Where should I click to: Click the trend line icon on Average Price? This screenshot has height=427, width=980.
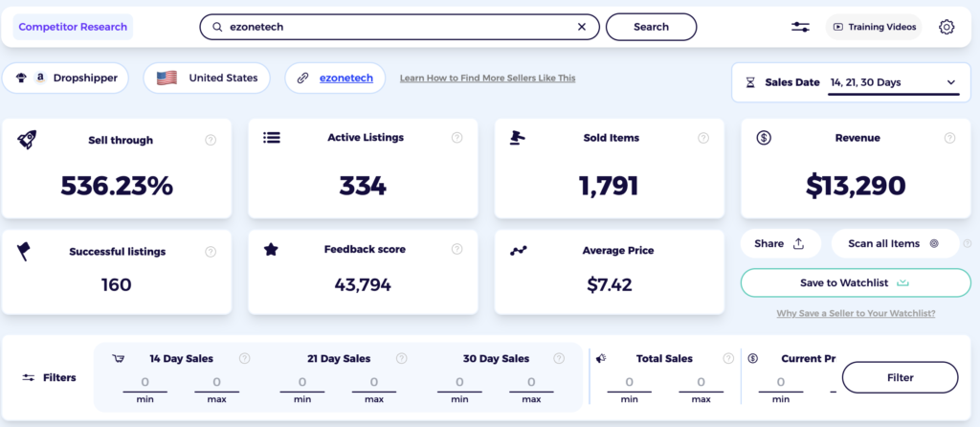tap(518, 251)
